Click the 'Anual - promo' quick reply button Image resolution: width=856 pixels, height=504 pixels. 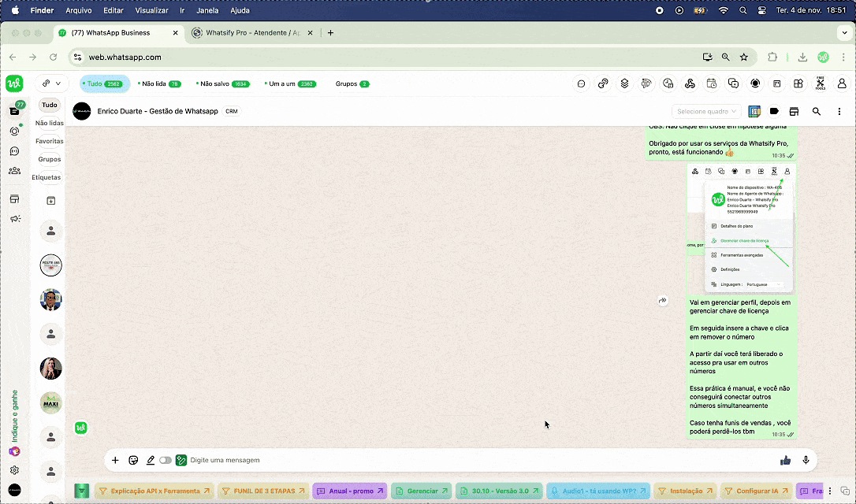pos(350,491)
